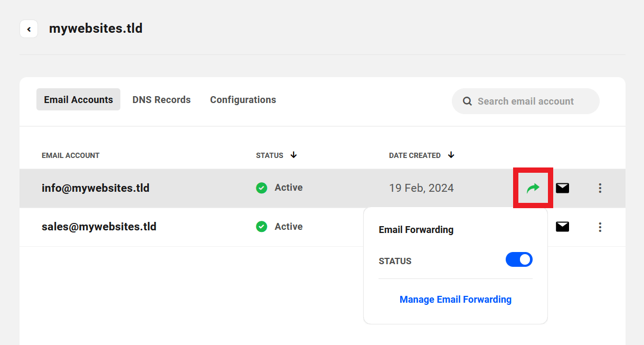Click the green Active check icon for sales@mywebsites.tld

tap(261, 227)
